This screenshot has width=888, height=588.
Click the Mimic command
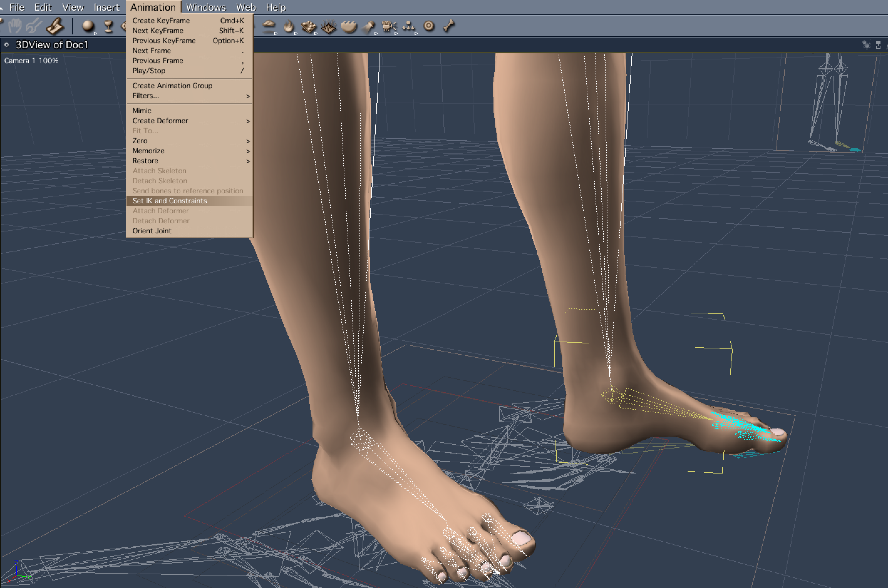(x=142, y=111)
